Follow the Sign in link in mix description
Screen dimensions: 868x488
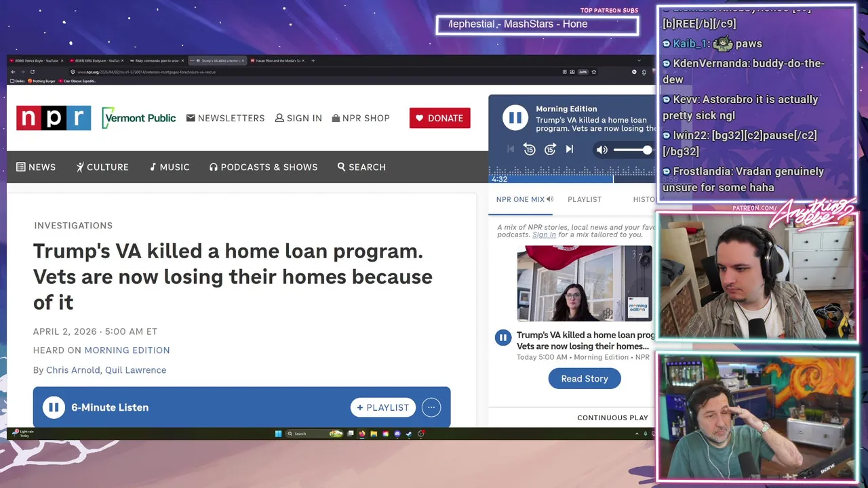[544, 235]
